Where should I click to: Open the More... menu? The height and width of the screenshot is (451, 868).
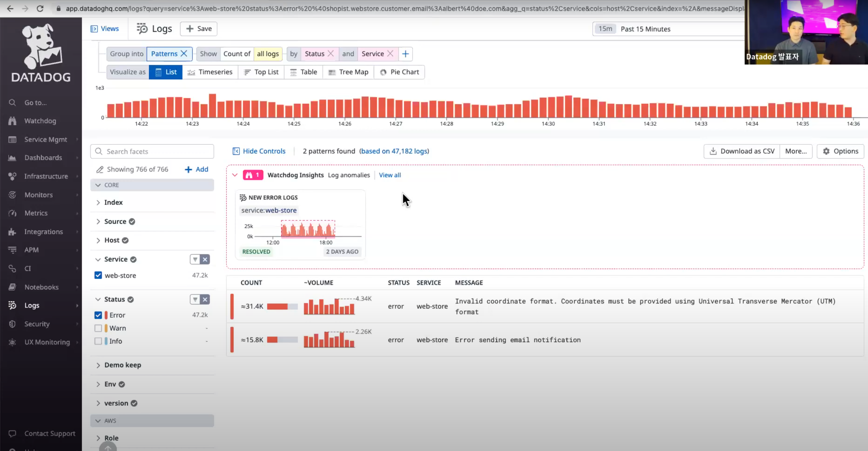[x=796, y=151]
